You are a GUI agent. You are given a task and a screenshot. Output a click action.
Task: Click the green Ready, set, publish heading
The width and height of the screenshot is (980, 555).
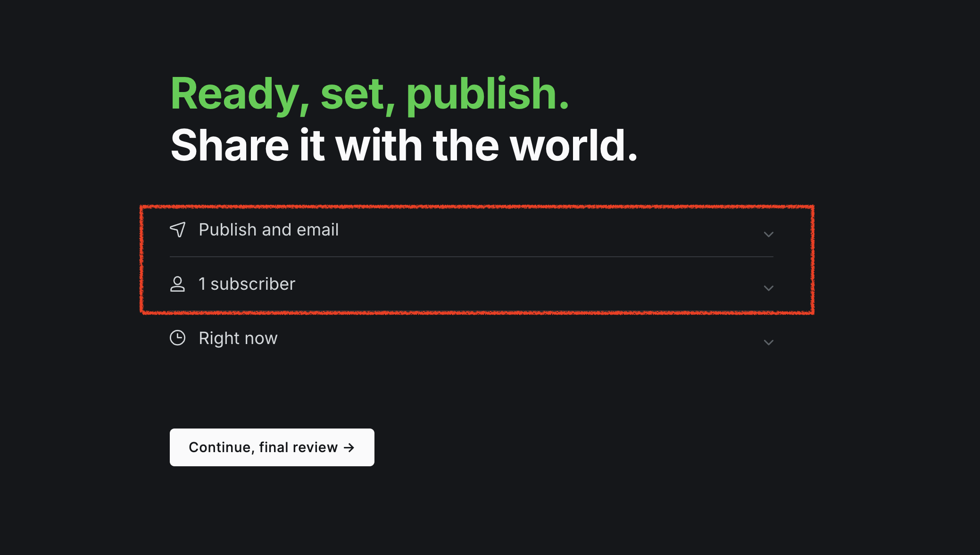point(370,94)
